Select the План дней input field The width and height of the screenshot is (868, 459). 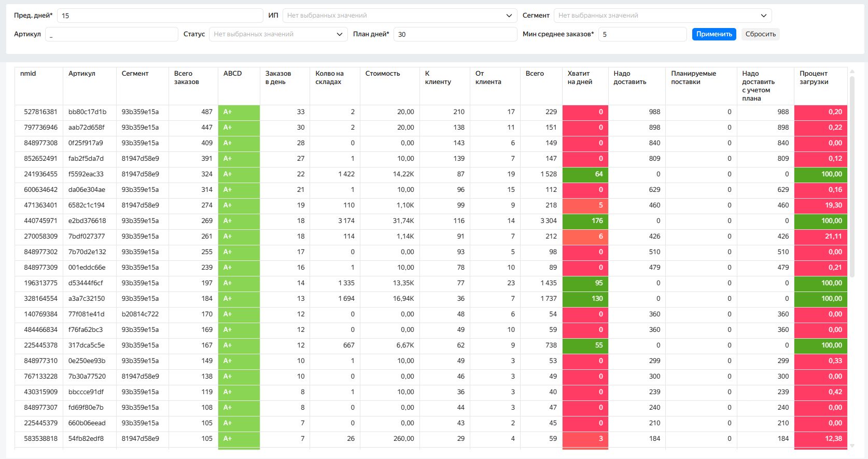[455, 34]
